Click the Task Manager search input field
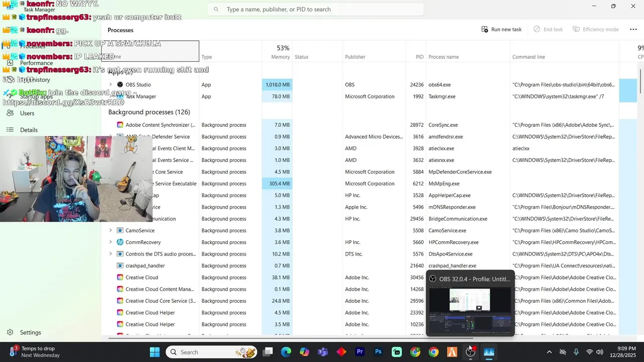 [315, 9]
